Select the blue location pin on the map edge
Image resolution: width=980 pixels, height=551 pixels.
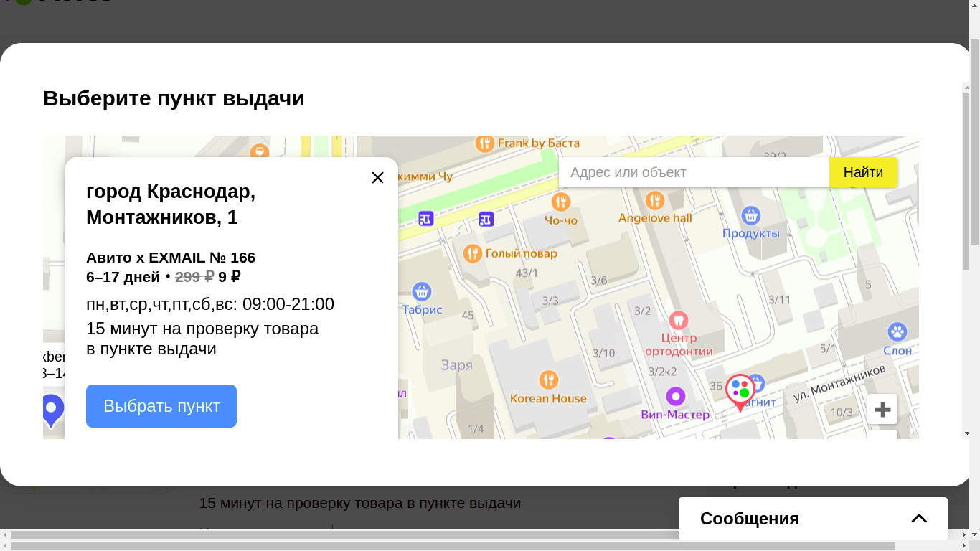[52, 411]
